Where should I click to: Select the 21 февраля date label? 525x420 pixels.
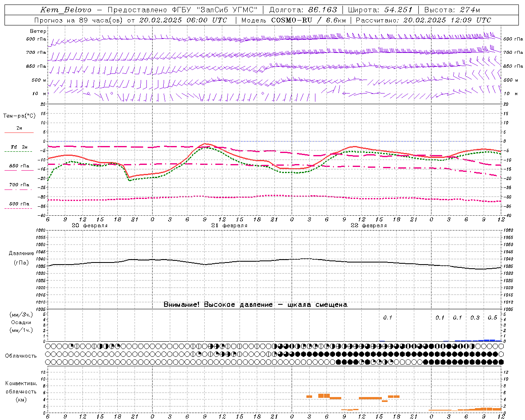[229, 226]
